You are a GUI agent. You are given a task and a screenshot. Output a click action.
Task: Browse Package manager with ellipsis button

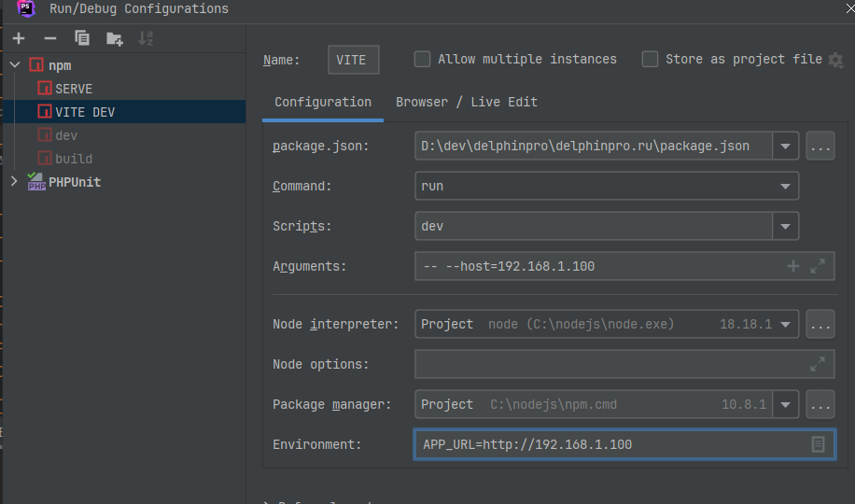pyautogui.click(x=820, y=404)
